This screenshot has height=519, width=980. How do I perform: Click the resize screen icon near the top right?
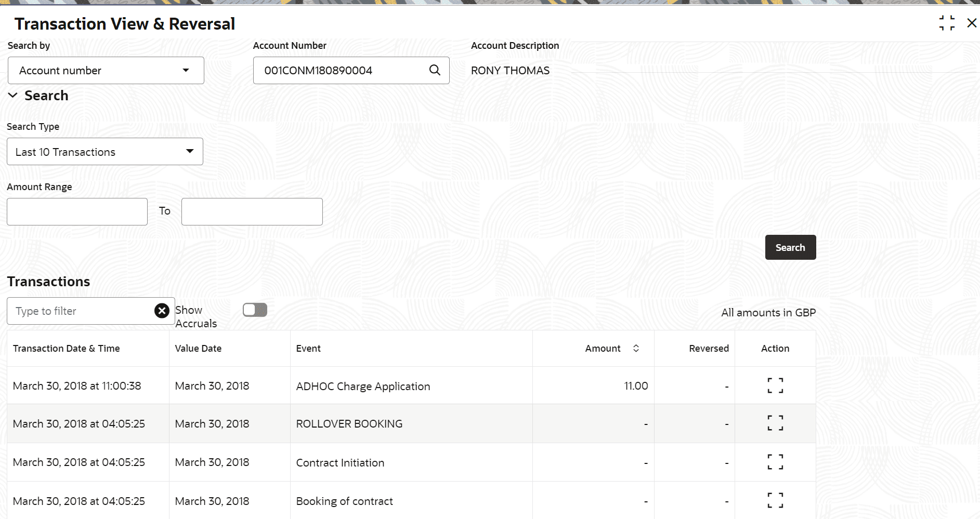pos(947,23)
